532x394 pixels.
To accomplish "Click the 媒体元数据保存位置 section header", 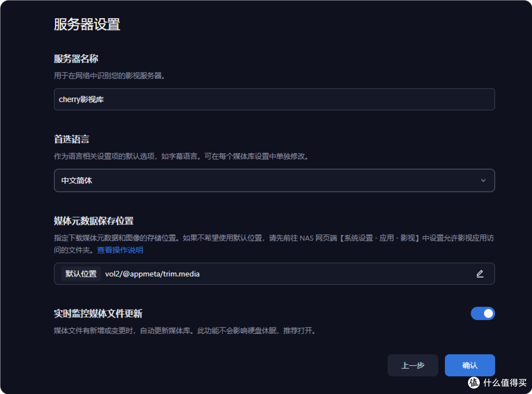I will pyautogui.click(x=94, y=221).
